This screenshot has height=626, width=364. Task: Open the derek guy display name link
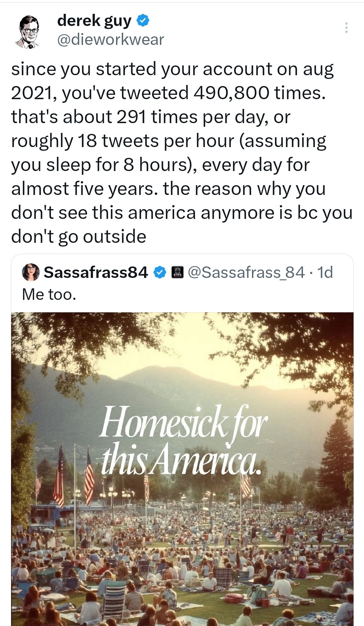tap(94, 21)
